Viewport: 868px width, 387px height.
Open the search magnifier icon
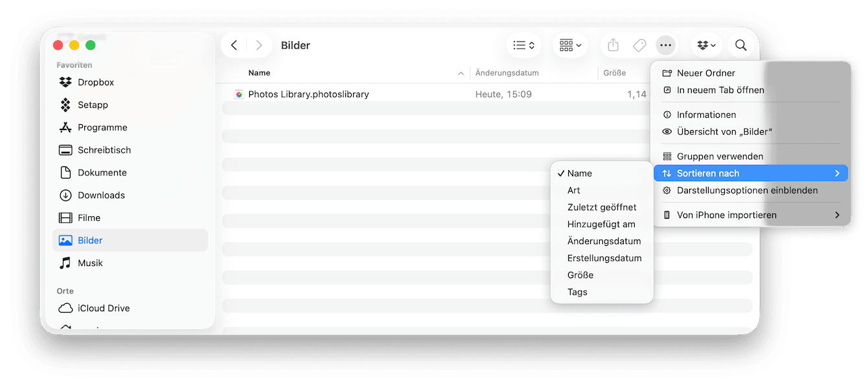pos(740,45)
